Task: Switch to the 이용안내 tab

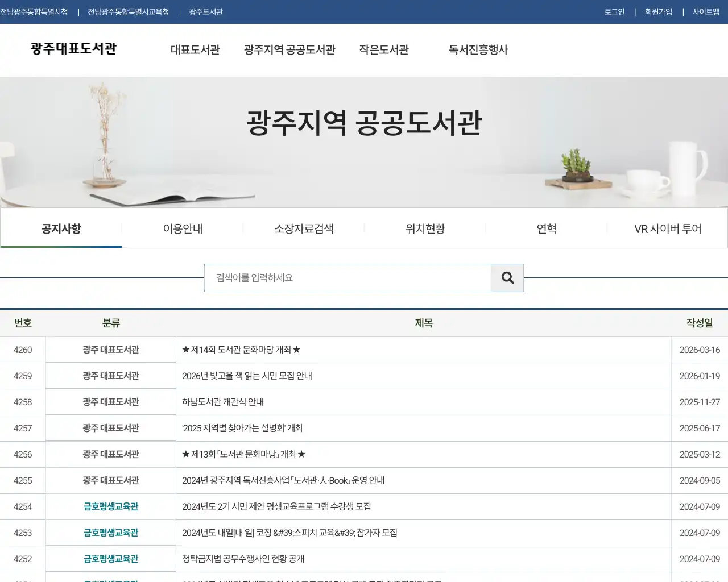Action: [183, 228]
